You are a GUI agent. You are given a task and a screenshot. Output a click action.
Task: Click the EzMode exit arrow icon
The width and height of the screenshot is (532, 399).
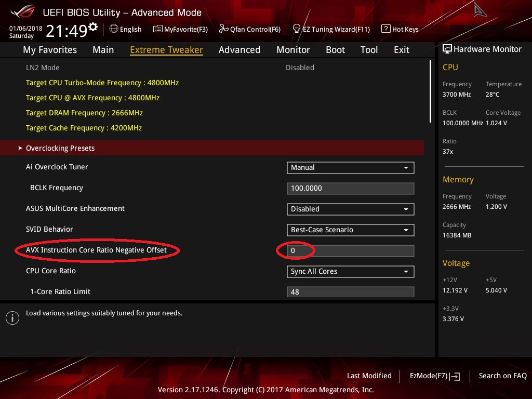point(455,376)
